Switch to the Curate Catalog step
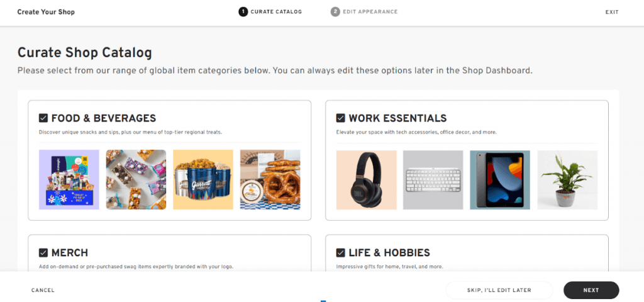Viewport: 644px width, 302px height. [x=275, y=12]
